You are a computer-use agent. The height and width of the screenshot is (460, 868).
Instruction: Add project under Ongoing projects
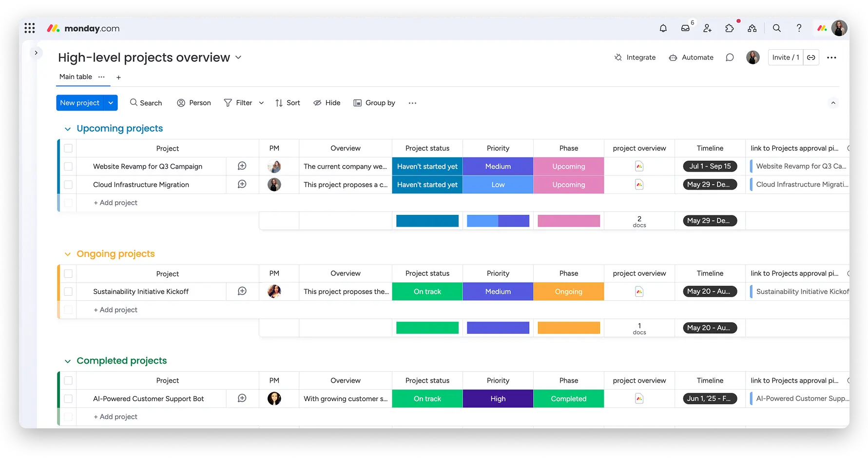click(x=115, y=309)
